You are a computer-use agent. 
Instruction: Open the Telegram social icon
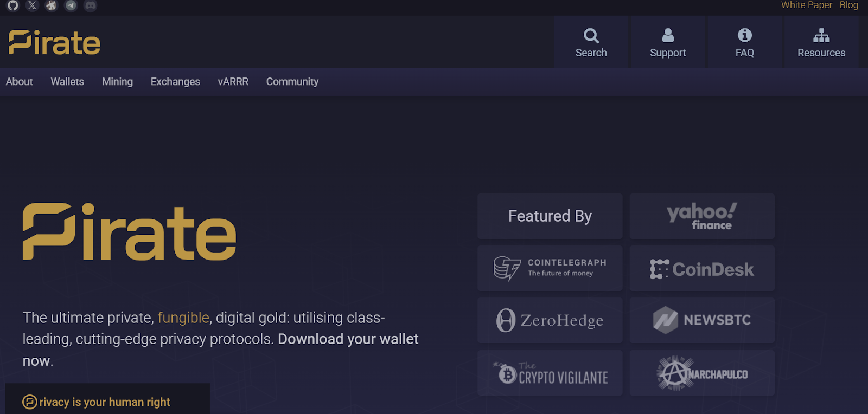click(x=71, y=5)
